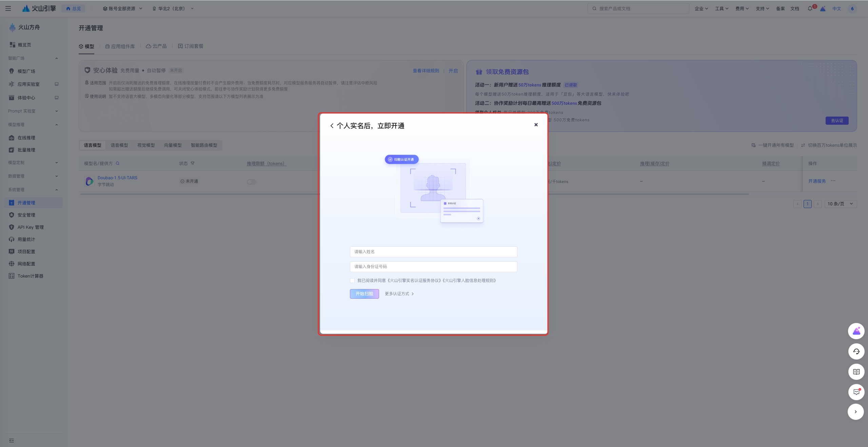This screenshot has height=447, width=868.
Task: Expand the 华北2（北京）region dropdown
Action: (x=173, y=8)
